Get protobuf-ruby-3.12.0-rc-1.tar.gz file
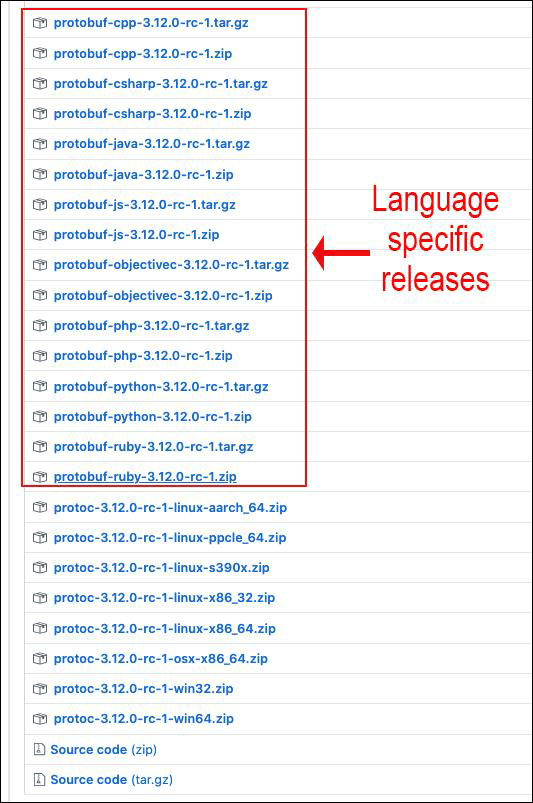The image size is (533, 803). (x=154, y=447)
